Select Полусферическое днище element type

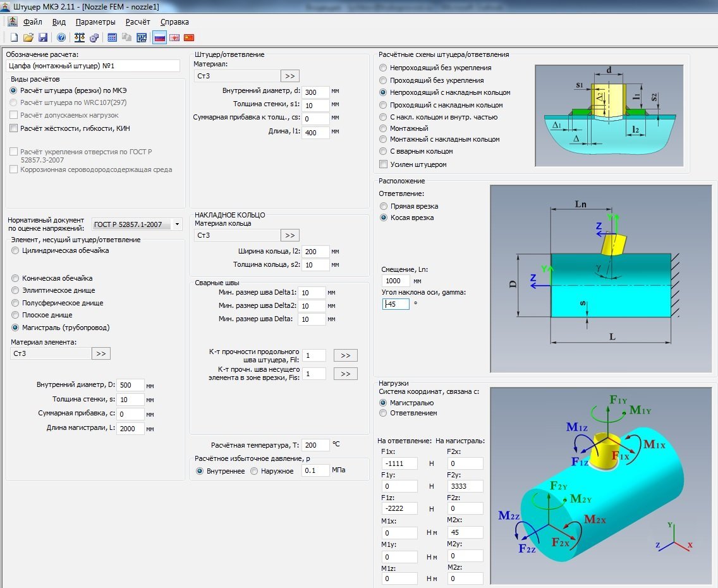(58, 303)
